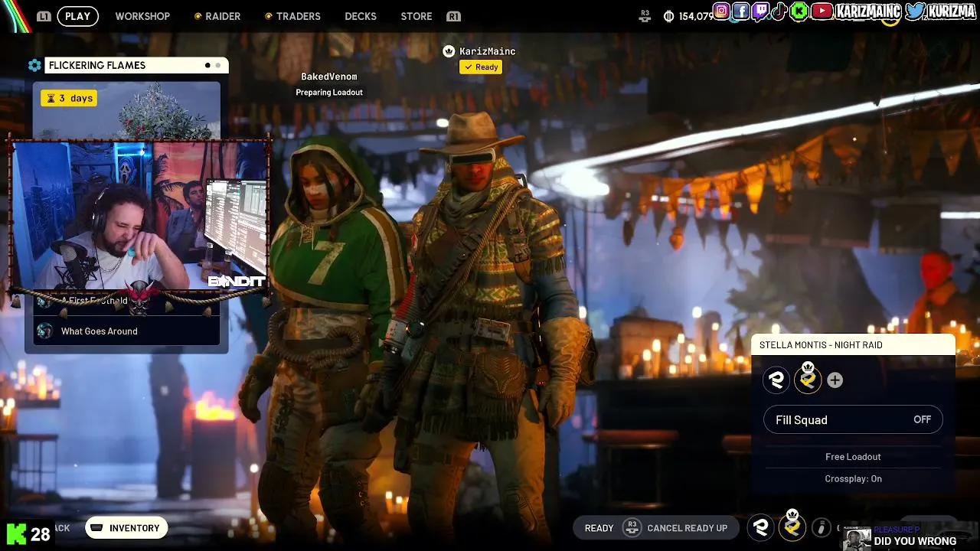The height and width of the screenshot is (551, 980).
Task: Toggle the Crossplay: On setting
Action: (x=853, y=478)
